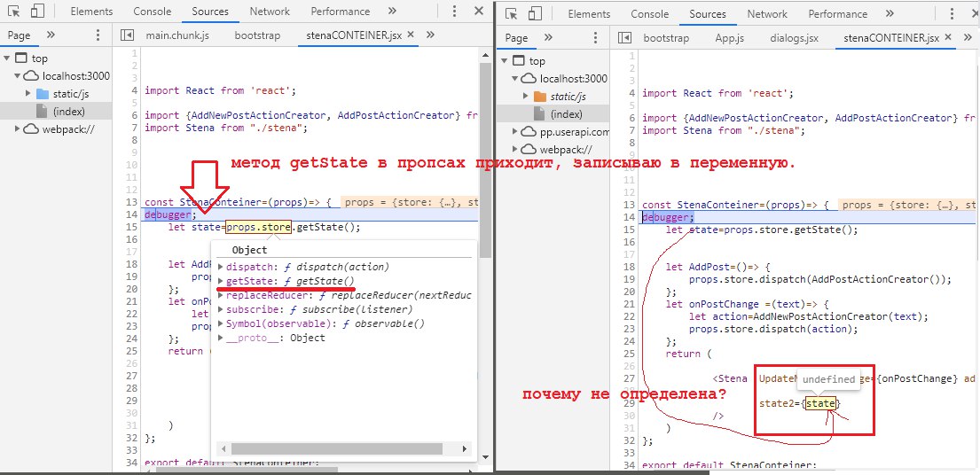980x475 pixels.
Task: Select (index) file in left file tree
Action: point(69,111)
